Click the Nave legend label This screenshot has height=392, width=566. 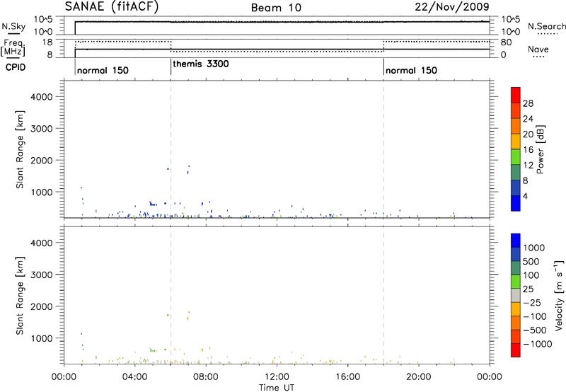click(538, 49)
